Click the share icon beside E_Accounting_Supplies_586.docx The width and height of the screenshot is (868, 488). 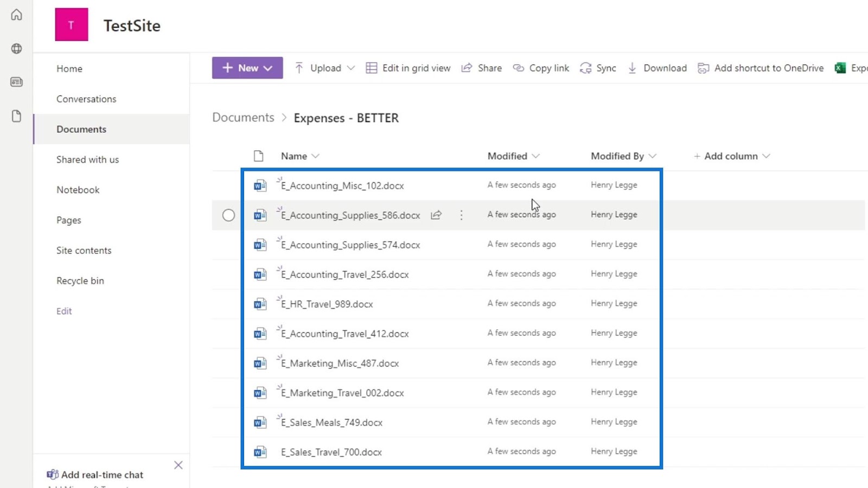tap(436, 215)
